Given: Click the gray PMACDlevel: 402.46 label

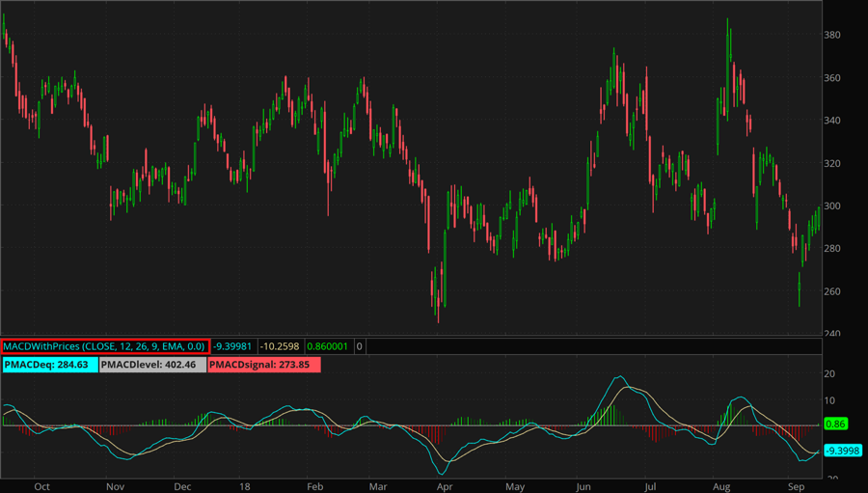Looking at the screenshot, I should tap(152, 366).
